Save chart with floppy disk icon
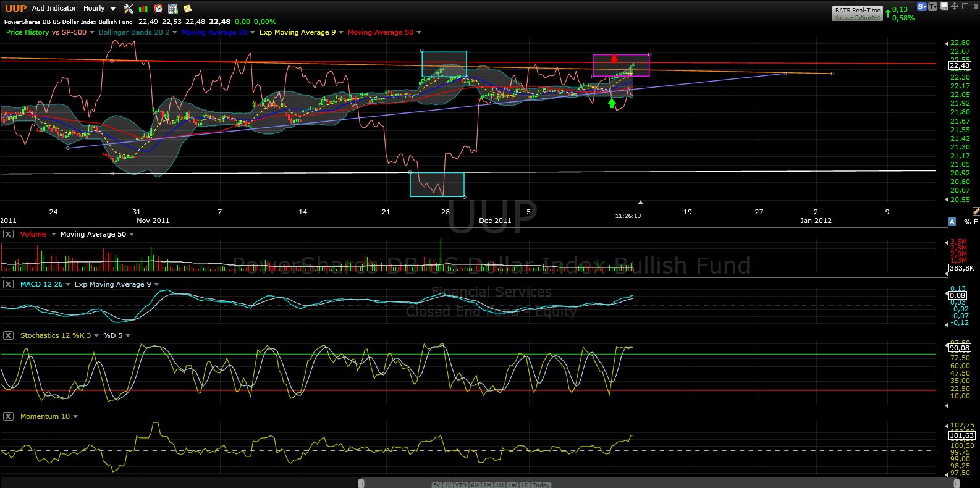Image resolution: width=980 pixels, height=488 pixels. point(944,7)
